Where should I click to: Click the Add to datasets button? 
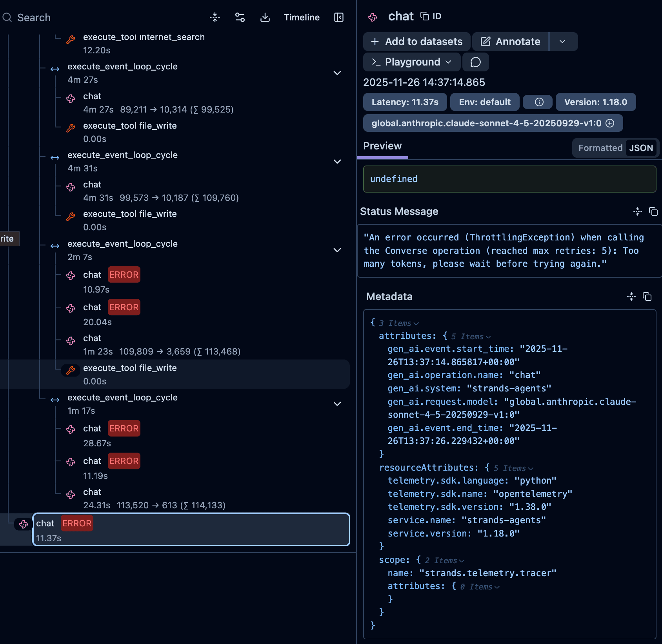point(416,42)
